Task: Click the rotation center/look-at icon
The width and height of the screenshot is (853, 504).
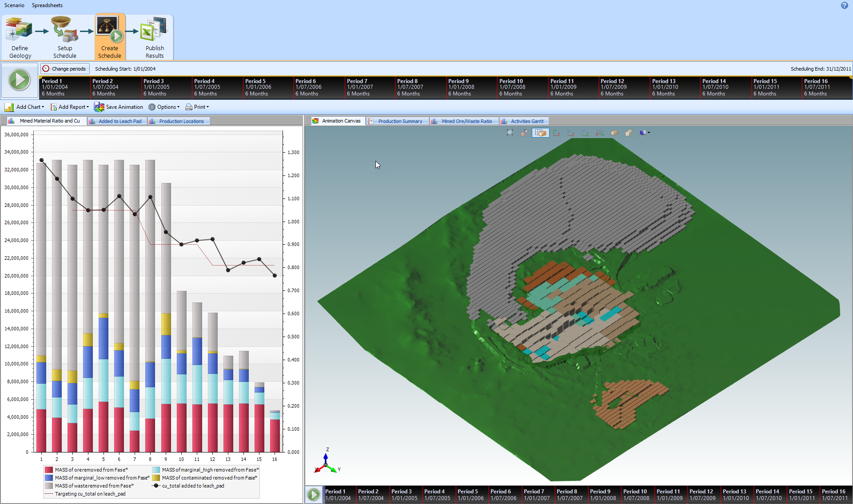Action: pyautogui.click(x=525, y=132)
